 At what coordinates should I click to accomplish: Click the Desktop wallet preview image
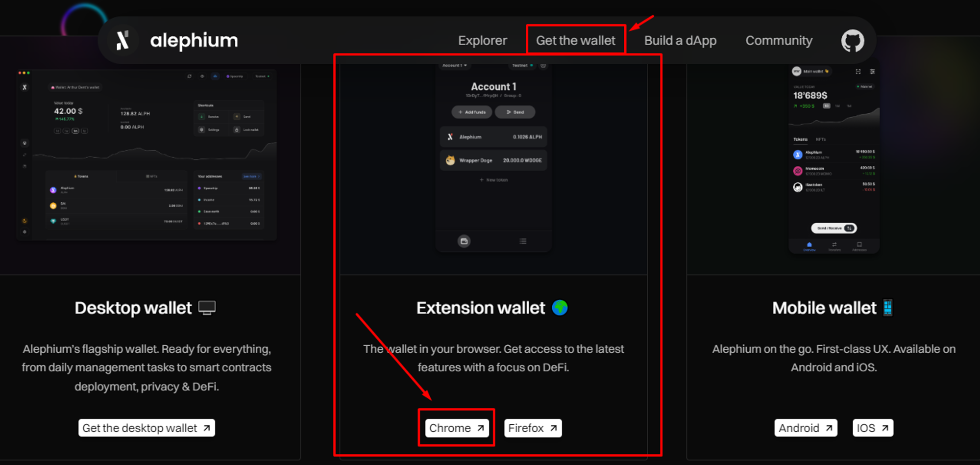click(147, 155)
